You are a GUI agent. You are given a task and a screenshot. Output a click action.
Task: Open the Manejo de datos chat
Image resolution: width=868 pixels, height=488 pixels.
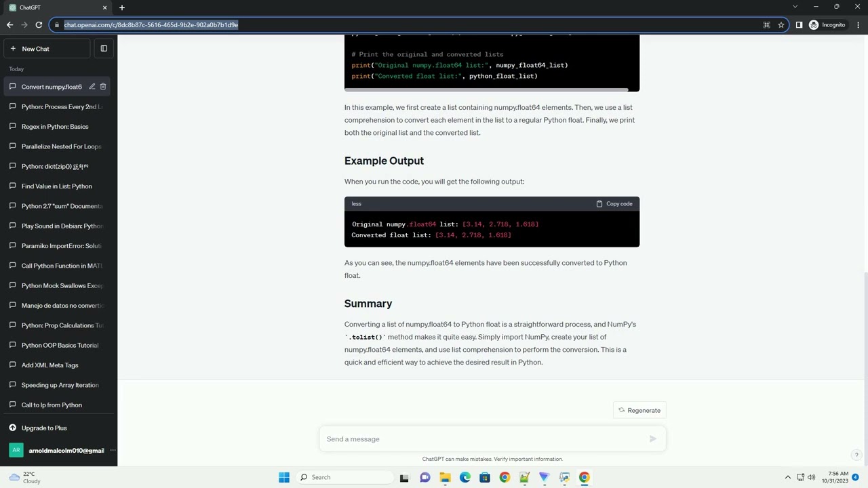pos(58,306)
